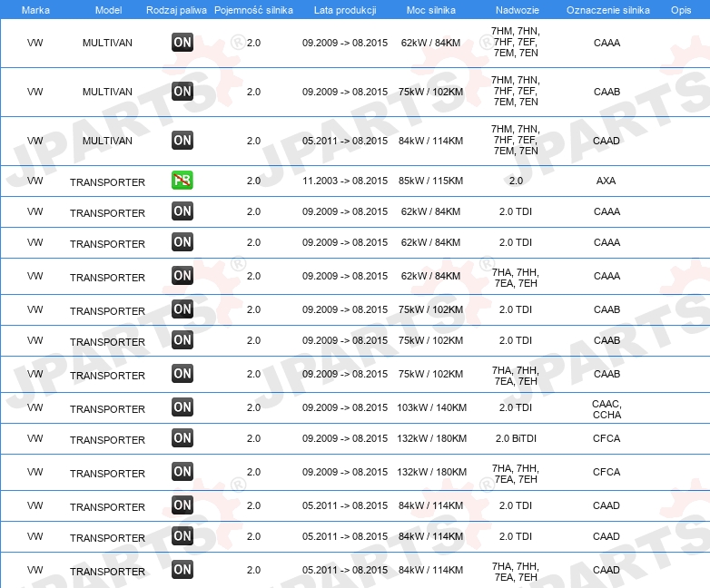
Task: Select 7HA, 7HH, 7EA, 7EH in the Transporter CAAB row
Action: point(516,376)
